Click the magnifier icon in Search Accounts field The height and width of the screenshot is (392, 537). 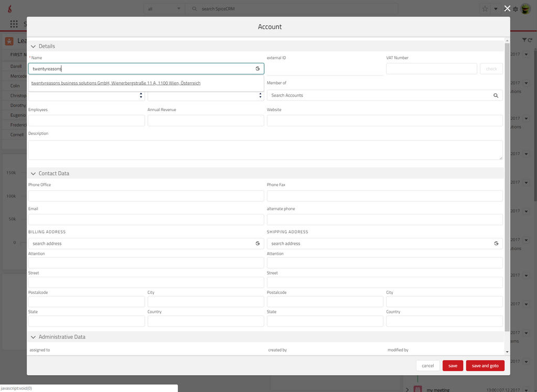tap(496, 95)
